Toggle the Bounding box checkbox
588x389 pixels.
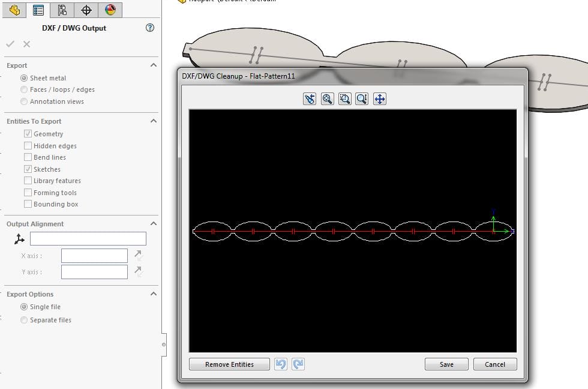tap(28, 204)
